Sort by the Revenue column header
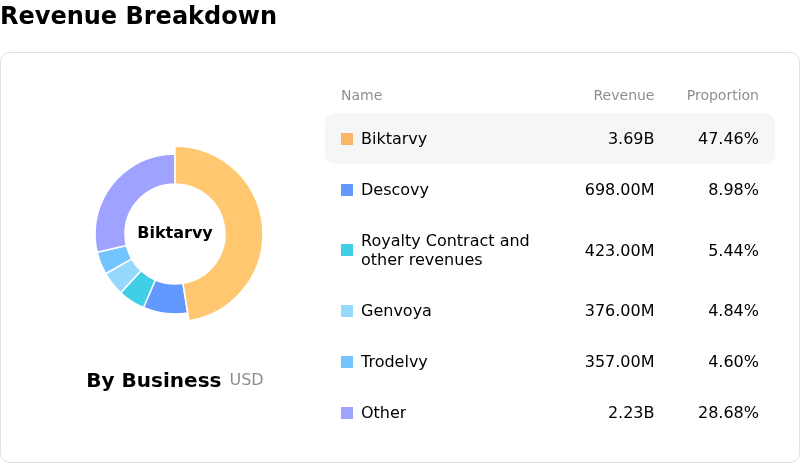Screen dimensions: 800x463 [x=623, y=96]
